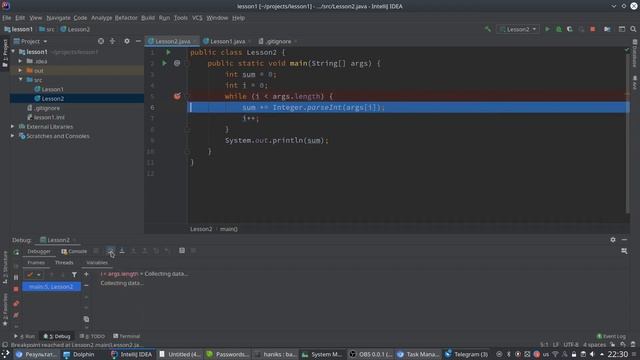Add a new watch with plus icon
Viewport: 640px width, 360px height.
click(86, 275)
